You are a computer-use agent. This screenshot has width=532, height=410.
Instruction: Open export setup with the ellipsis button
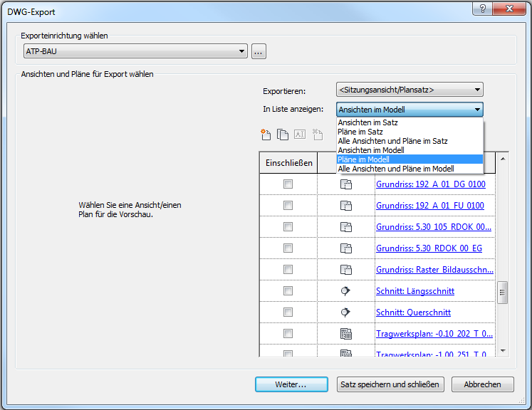pos(258,51)
